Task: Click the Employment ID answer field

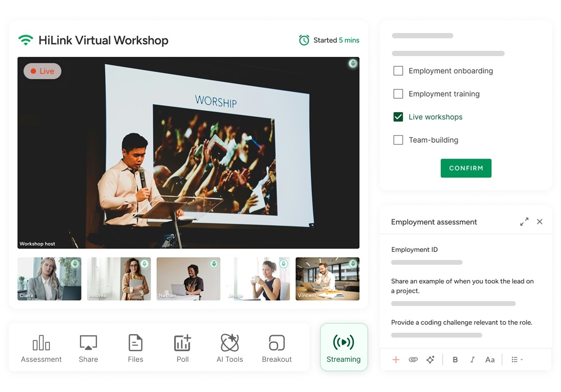Action: [x=427, y=262]
